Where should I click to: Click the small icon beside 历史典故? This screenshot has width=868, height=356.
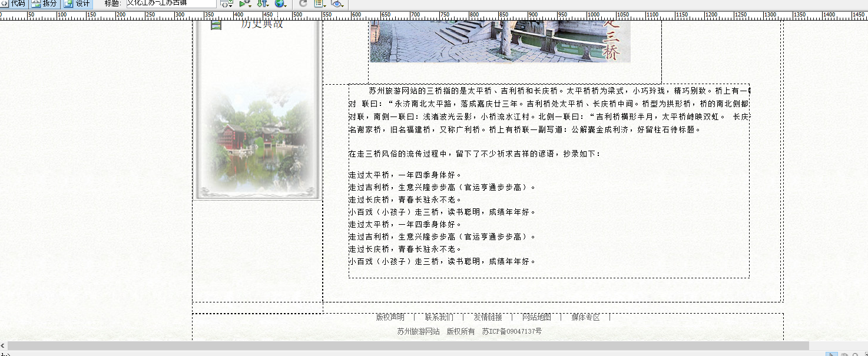pos(216,25)
